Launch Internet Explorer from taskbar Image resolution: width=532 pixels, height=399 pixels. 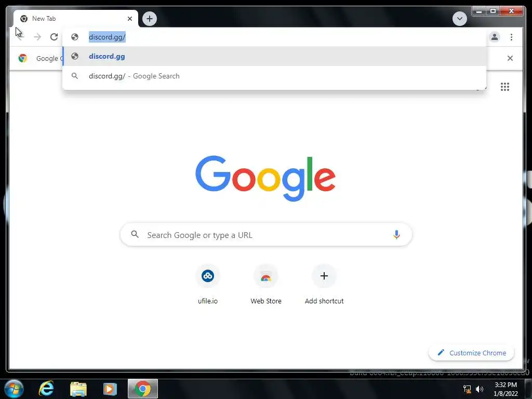[x=46, y=389]
